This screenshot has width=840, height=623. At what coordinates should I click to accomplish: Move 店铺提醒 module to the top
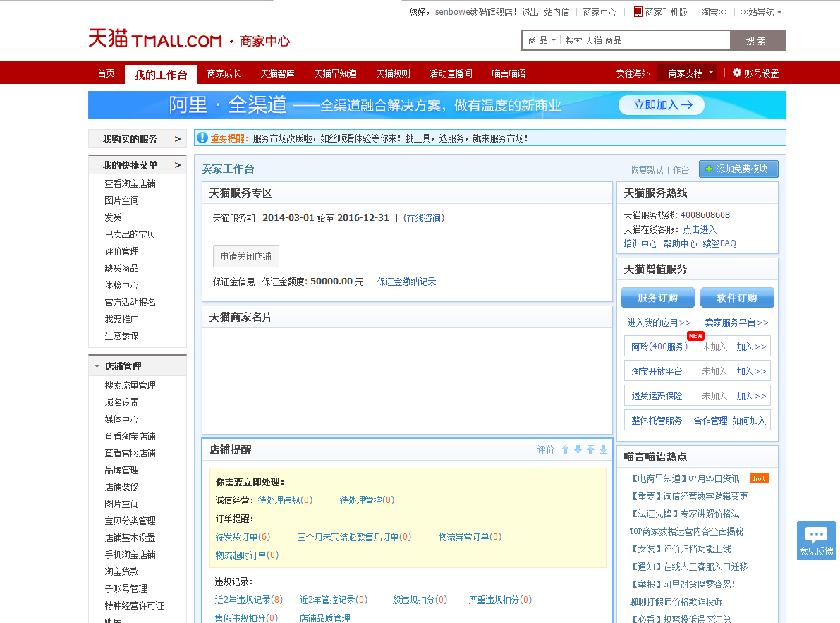[x=590, y=449]
